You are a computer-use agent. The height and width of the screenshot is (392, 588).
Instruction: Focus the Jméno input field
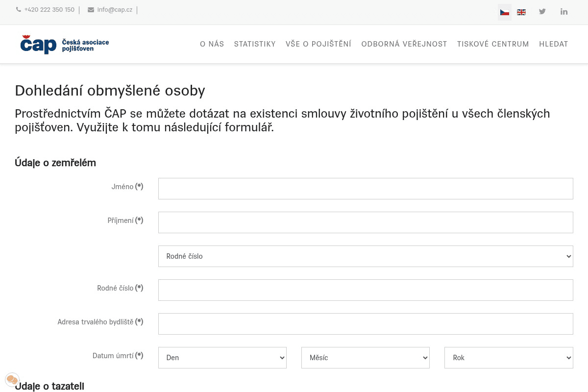(x=366, y=189)
